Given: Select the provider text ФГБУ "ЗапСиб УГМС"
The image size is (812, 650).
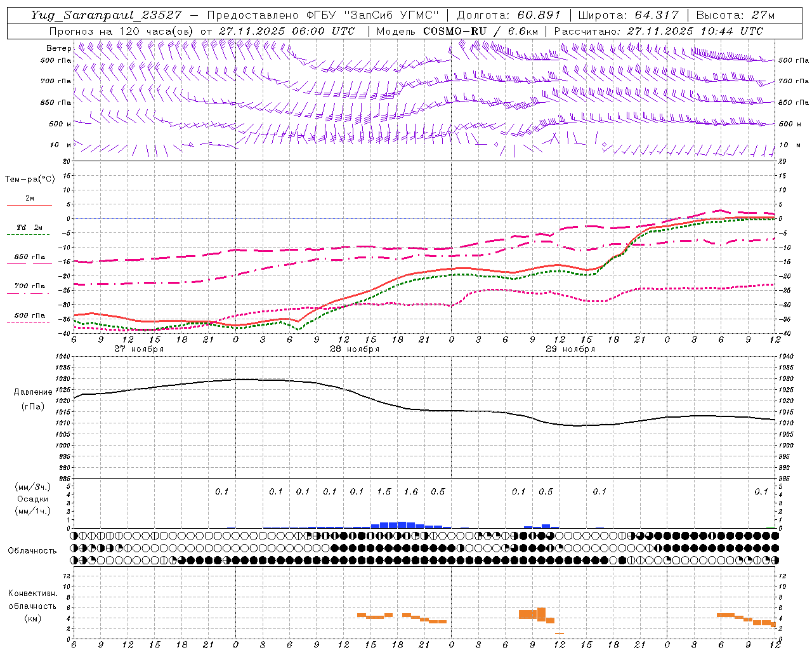Looking at the screenshot, I should coord(374,15).
